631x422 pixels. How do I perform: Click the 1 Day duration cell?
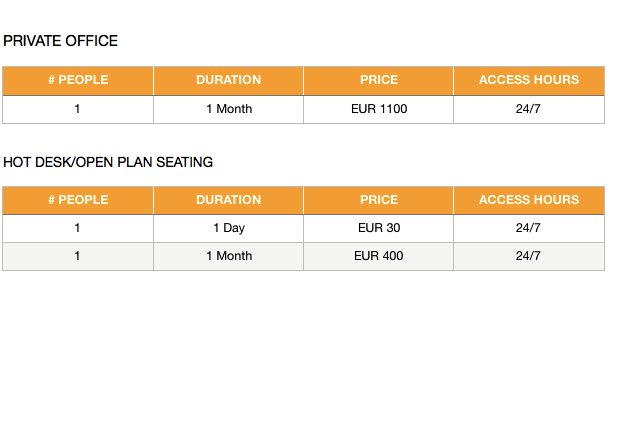pos(229,228)
